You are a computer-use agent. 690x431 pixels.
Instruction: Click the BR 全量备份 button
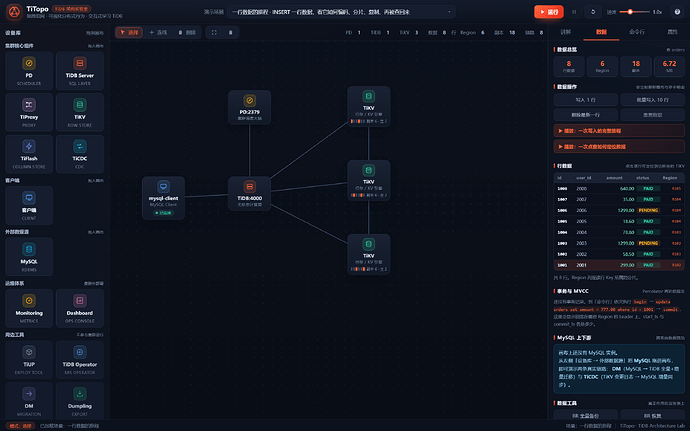tap(586, 415)
